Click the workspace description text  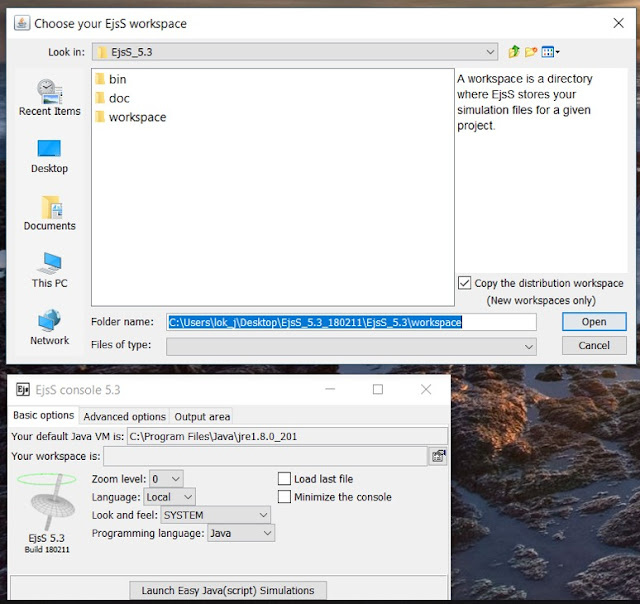pos(524,102)
